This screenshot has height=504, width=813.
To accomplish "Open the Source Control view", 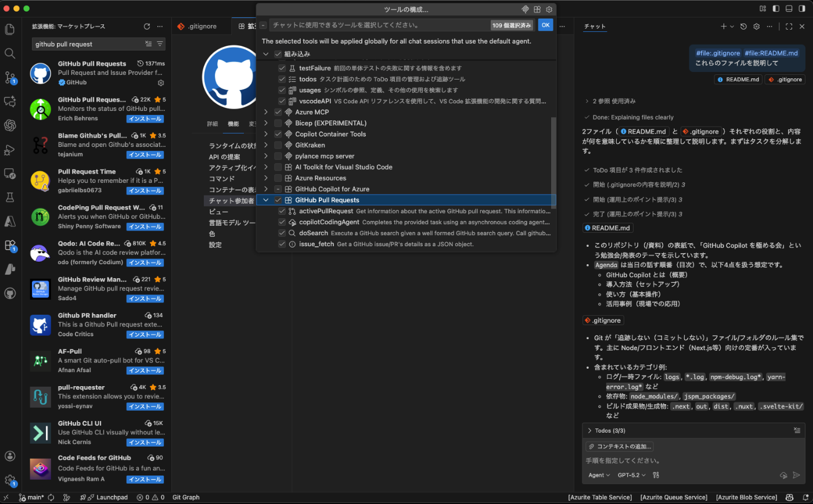I will coord(9,77).
